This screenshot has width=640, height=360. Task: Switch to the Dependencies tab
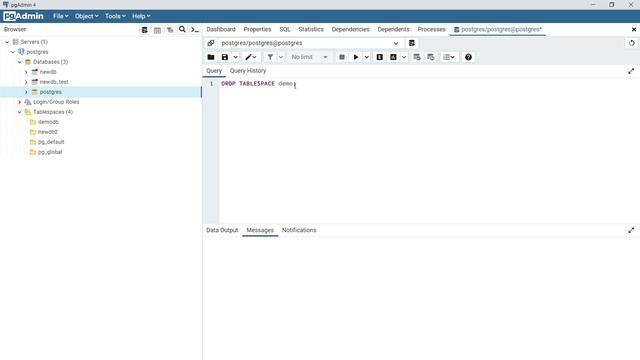click(x=351, y=29)
